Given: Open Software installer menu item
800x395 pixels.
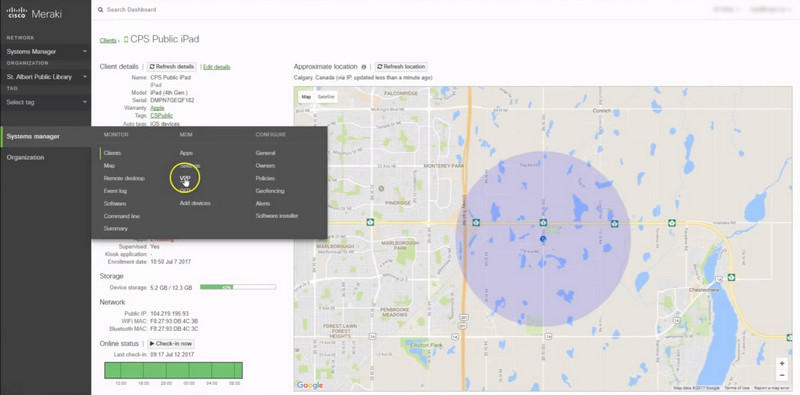Looking at the screenshot, I should (x=277, y=216).
